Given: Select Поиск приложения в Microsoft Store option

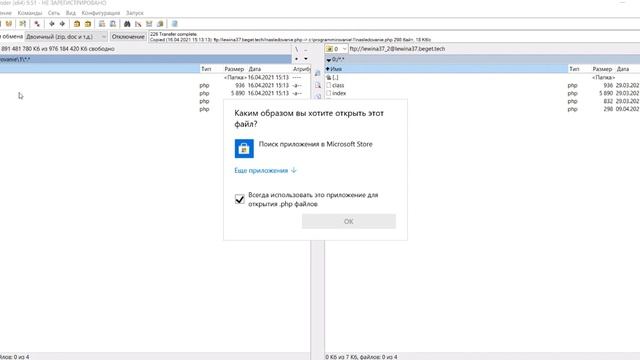Looking at the screenshot, I should (315, 149).
